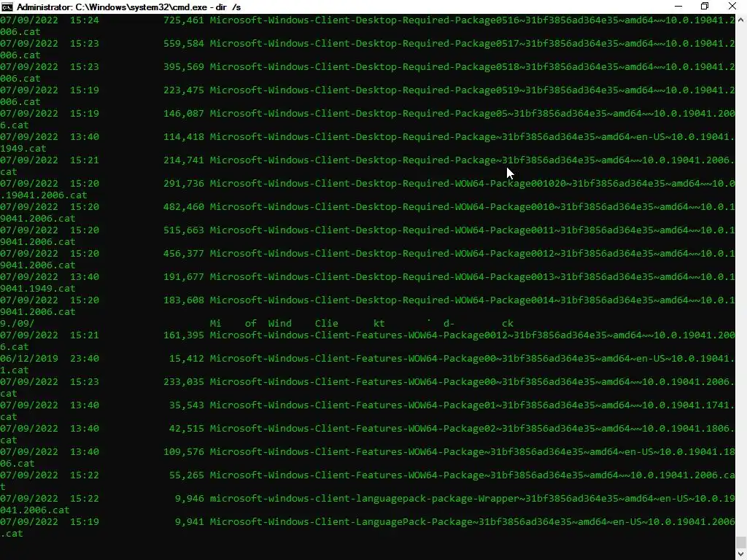Click the Features-WOW64-Package0012 file name
The width and height of the screenshot is (747, 560).
[472, 335]
